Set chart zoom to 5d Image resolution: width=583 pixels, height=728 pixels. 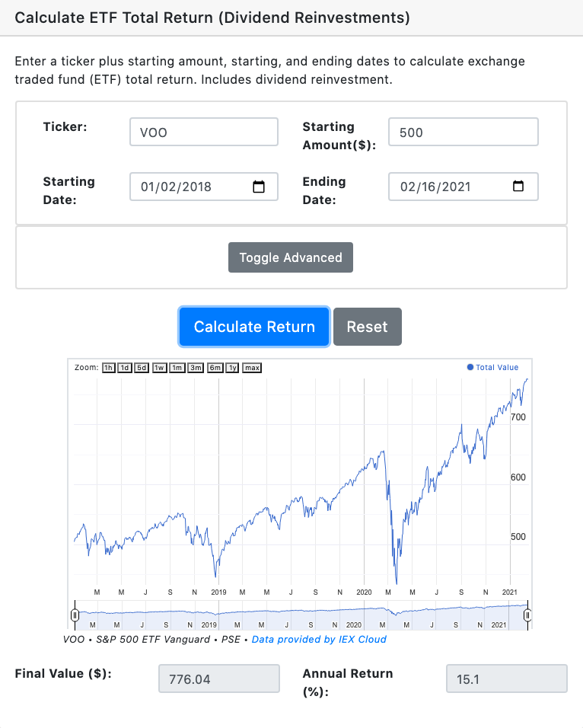point(142,368)
